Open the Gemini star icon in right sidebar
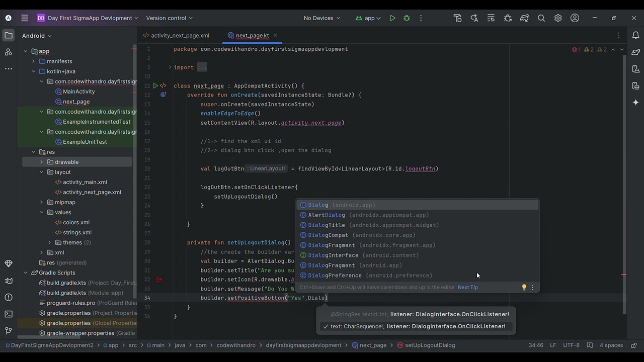 (636, 103)
